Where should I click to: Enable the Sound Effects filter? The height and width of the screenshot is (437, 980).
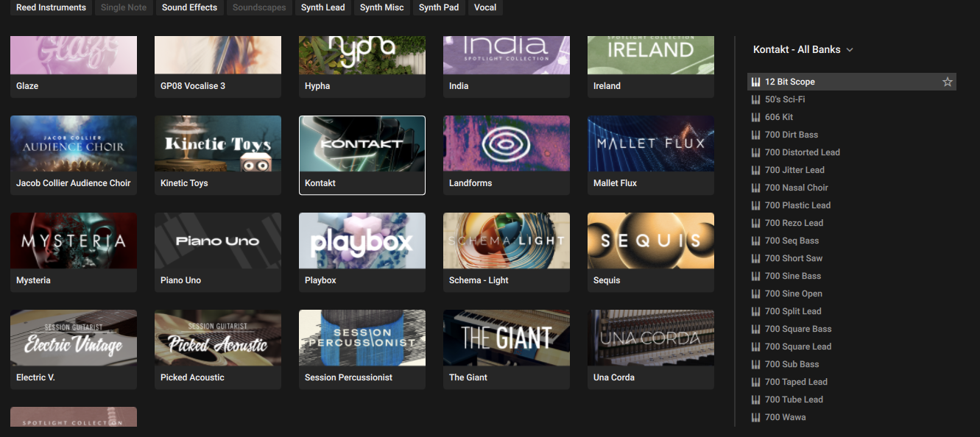coord(189,7)
